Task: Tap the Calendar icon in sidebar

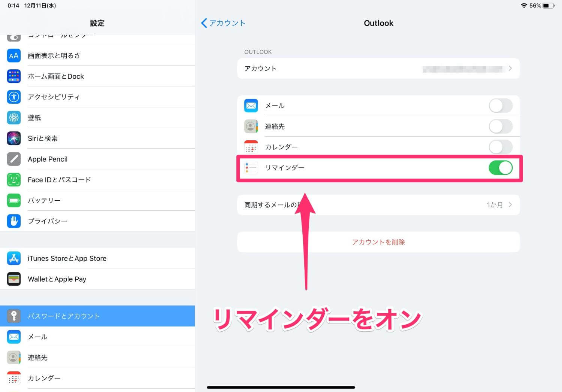Action: [14, 378]
